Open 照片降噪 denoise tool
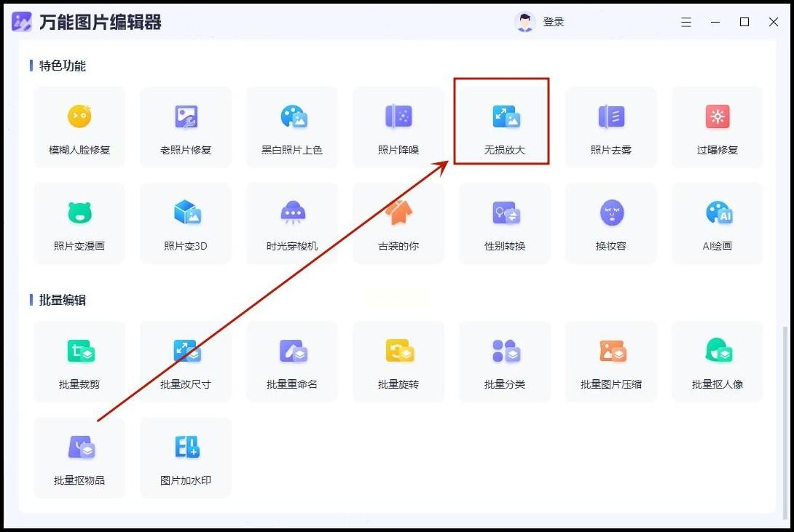 [398, 127]
